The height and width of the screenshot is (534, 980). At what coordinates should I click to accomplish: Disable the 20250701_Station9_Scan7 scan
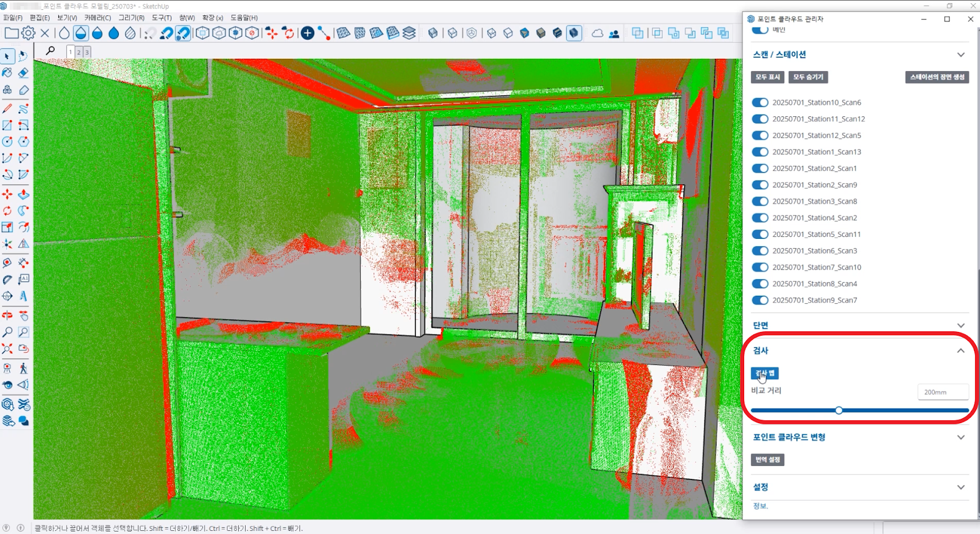pos(760,300)
